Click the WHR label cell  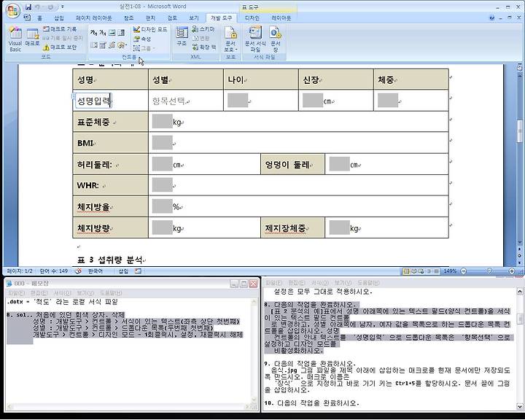(x=111, y=185)
